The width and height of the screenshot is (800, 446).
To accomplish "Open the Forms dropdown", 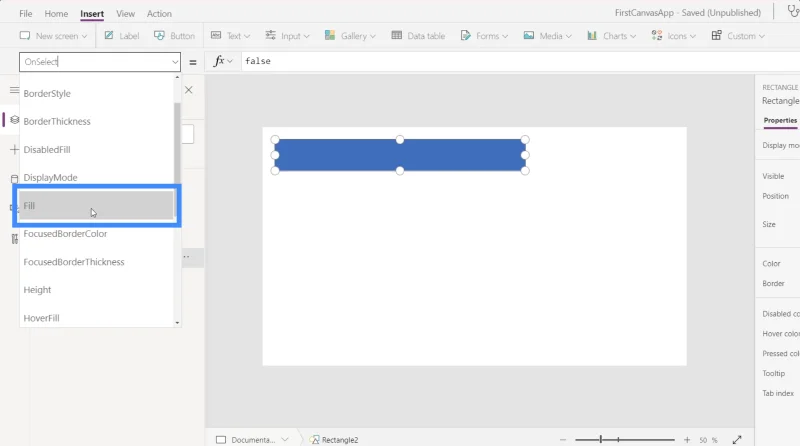I will tap(484, 36).
